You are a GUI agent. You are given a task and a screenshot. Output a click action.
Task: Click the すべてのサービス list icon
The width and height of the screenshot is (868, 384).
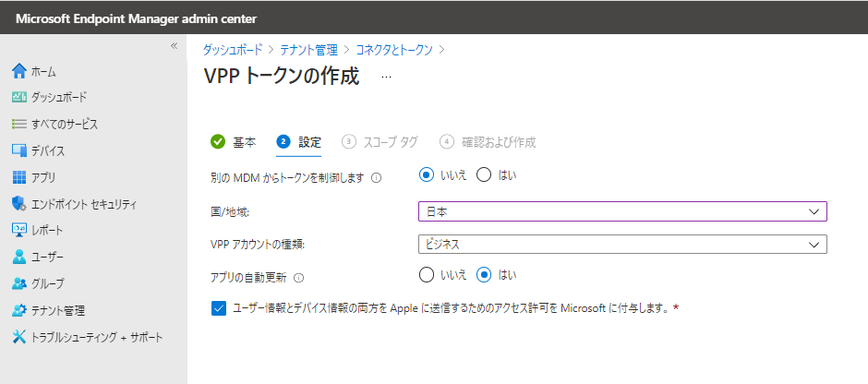(x=19, y=124)
